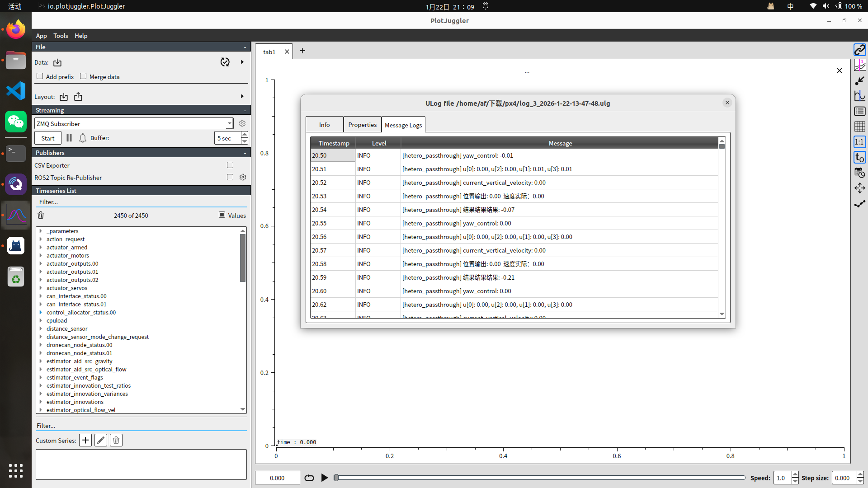Expand the distance_sensor tree item

(41, 329)
